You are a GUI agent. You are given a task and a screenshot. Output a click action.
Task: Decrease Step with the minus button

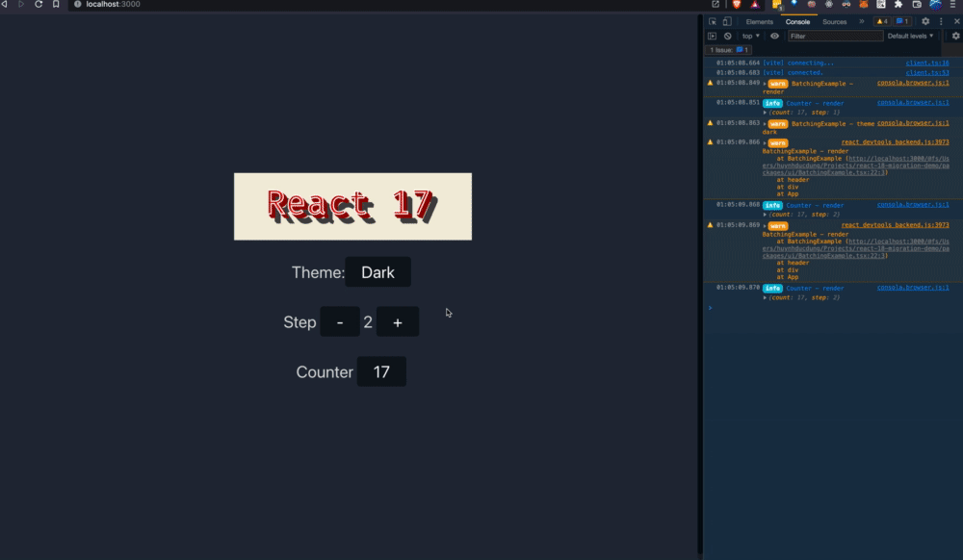pyautogui.click(x=340, y=321)
